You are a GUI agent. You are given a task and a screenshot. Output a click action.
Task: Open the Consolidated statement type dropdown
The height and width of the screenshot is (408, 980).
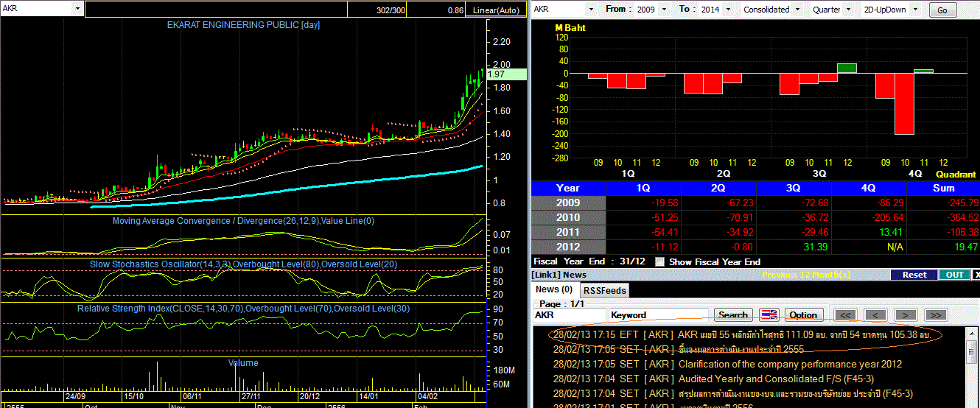(797, 10)
